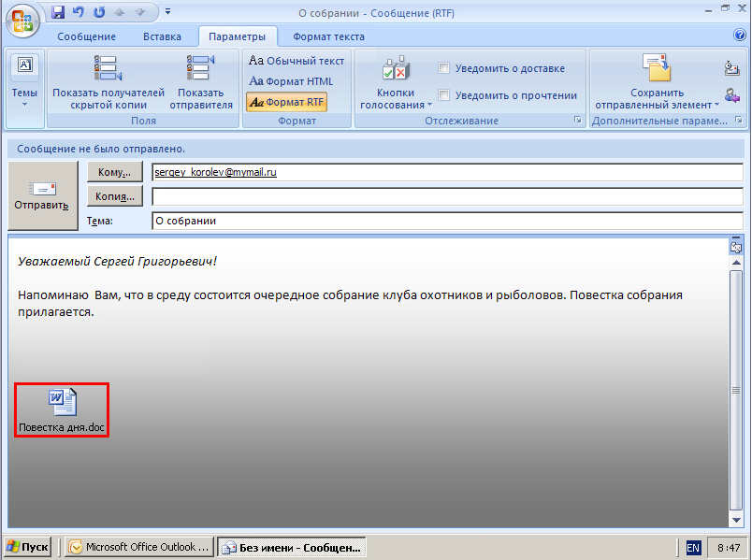Viewport: 752px width, 560px height.
Task: Go to next item with down arrow icon
Action: point(140,12)
